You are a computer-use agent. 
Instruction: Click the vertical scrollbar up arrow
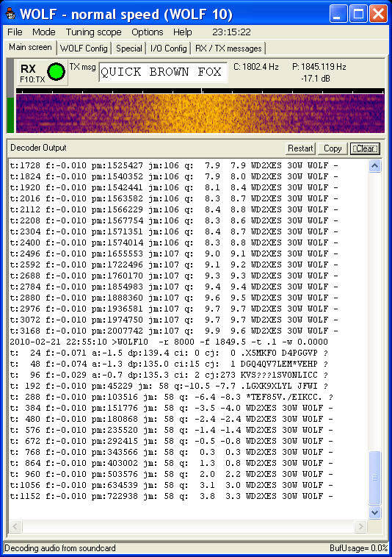pos(374,166)
